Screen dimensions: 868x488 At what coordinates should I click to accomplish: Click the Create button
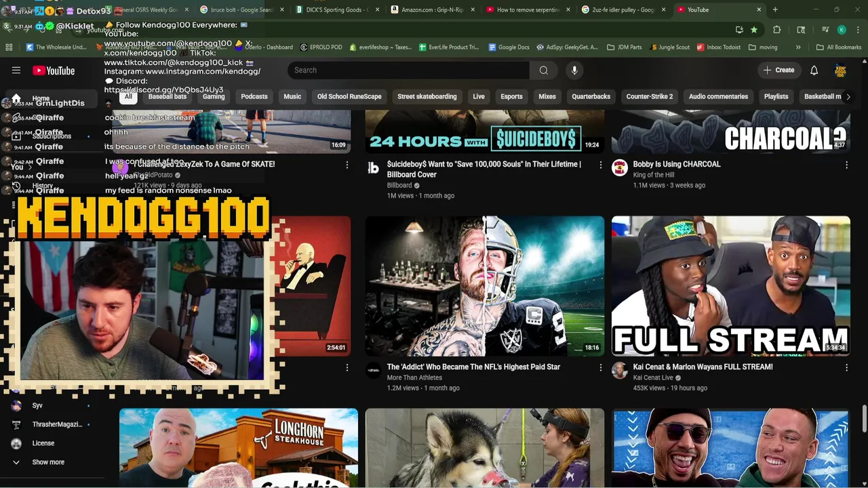778,70
